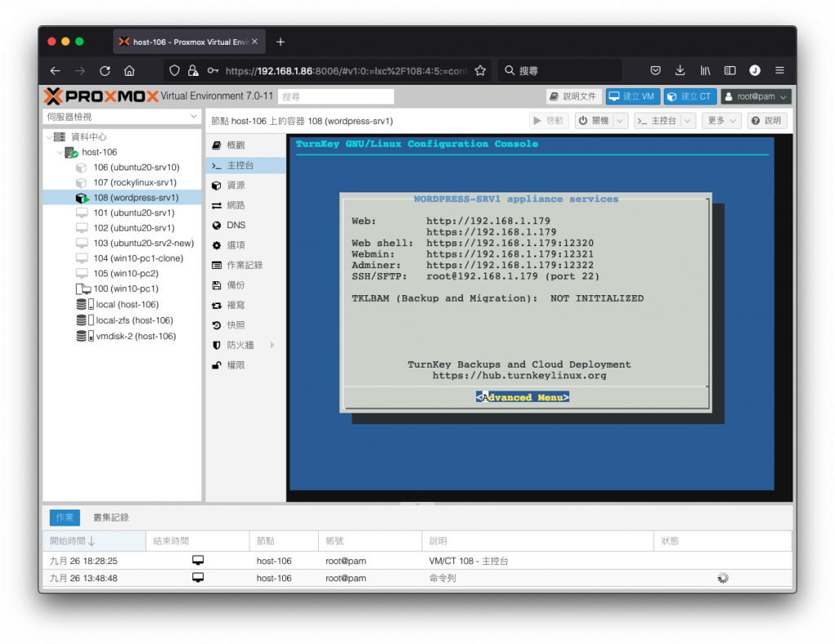Click 說明文件 documentation button
The height and width of the screenshot is (644, 835).
[x=573, y=96]
